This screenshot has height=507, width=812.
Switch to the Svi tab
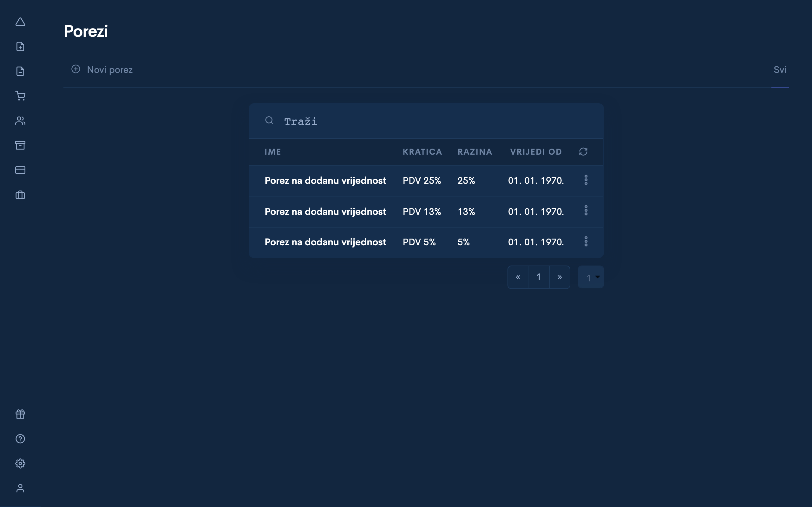tap(780, 70)
